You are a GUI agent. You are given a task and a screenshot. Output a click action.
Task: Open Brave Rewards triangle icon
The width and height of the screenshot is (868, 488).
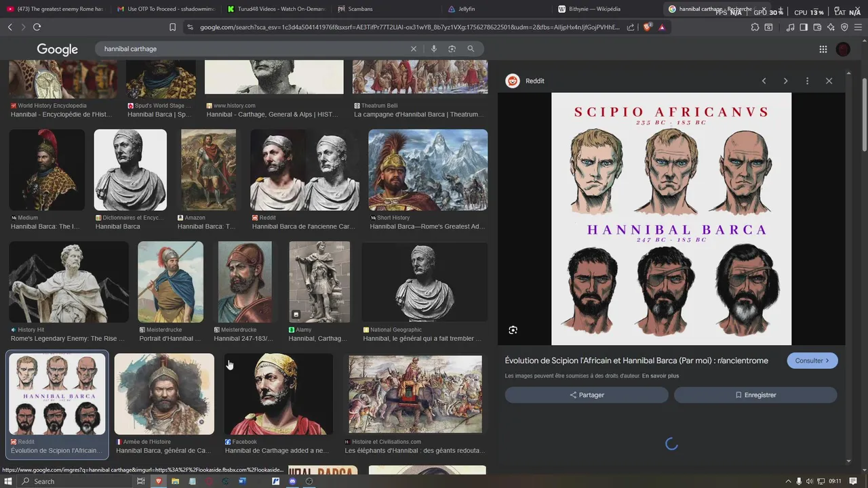661,27
